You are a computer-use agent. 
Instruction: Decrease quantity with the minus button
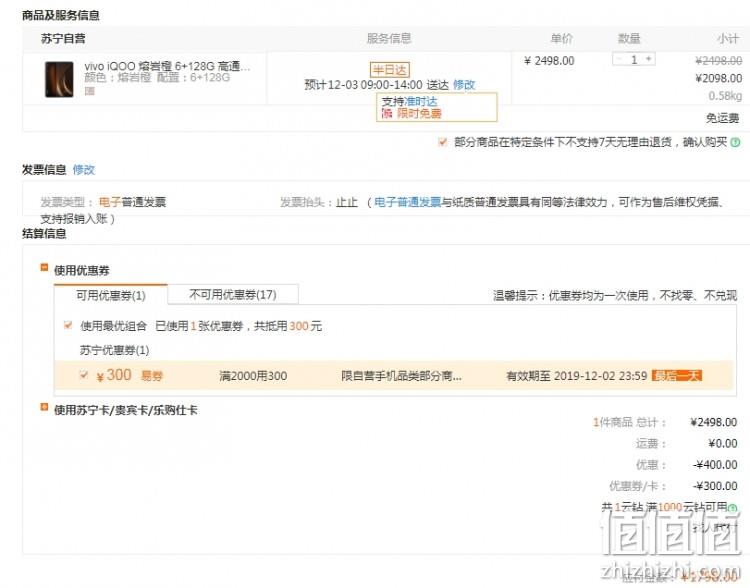click(x=619, y=59)
